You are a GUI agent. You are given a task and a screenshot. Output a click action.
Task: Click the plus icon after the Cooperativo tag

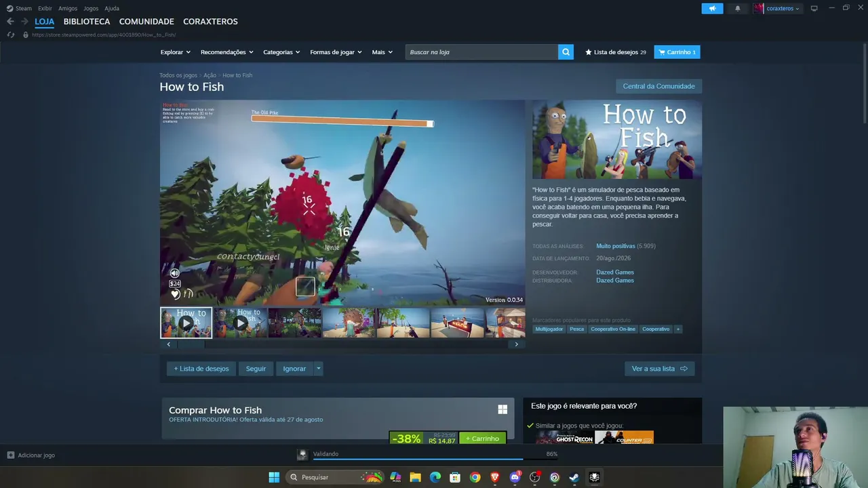click(x=678, y=329)
